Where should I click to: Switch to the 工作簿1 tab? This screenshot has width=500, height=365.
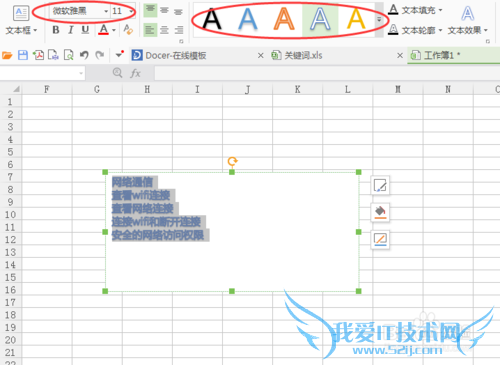coord(454,55)
